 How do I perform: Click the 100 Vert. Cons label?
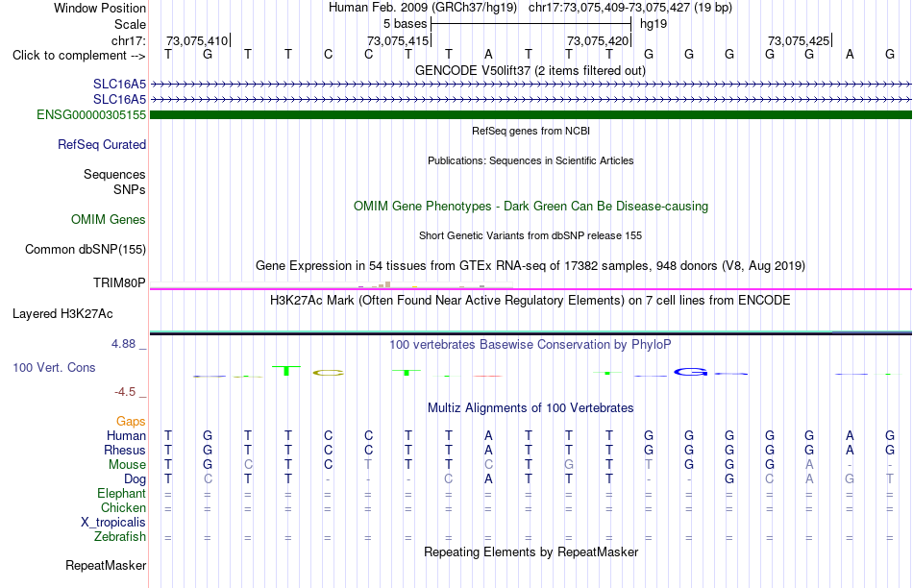point(54,367)
